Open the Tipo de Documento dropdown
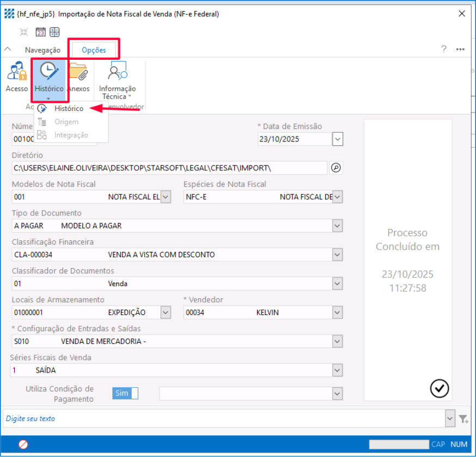Viewport: 476px width, 457px height. 338,226
